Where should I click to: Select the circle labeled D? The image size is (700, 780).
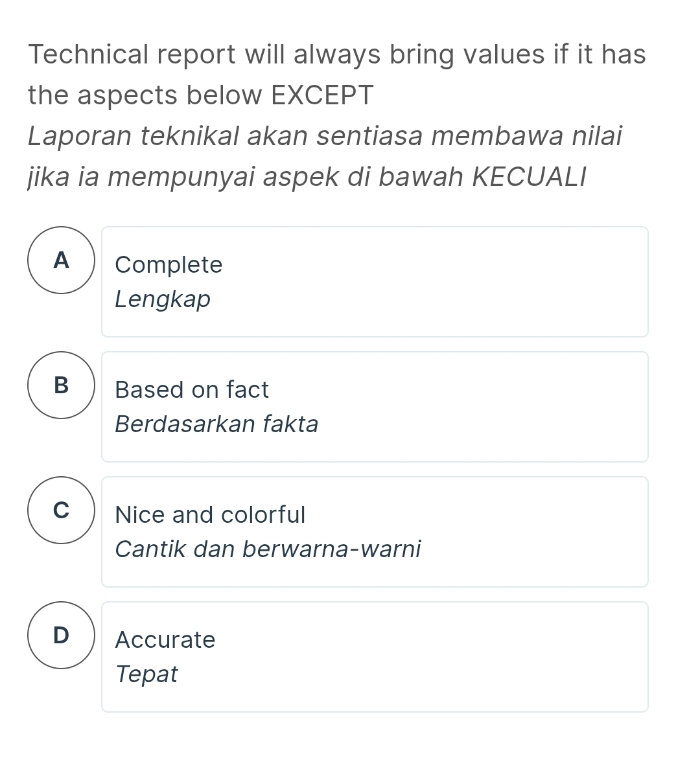click(x=61, y=636)
